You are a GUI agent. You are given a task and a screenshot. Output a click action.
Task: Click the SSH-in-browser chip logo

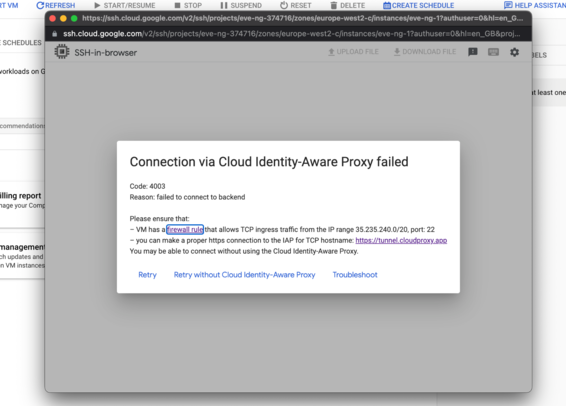coord(62,52)
